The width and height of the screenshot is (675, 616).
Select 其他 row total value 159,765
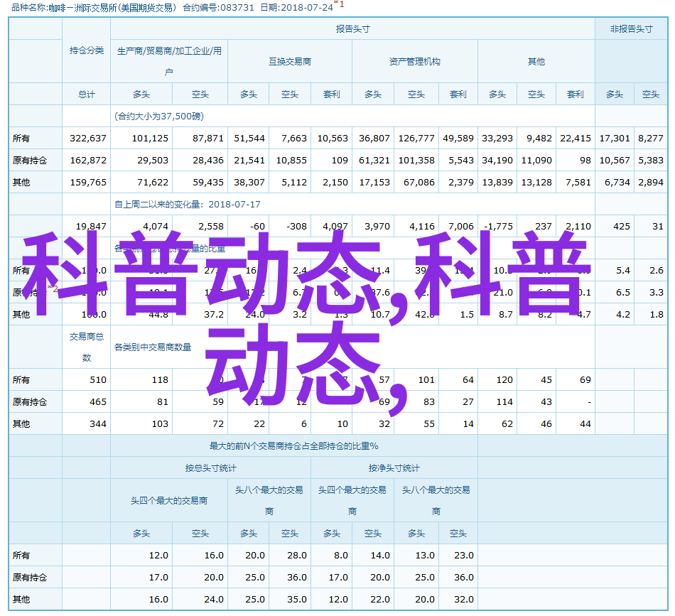click(x=88, y=182)
